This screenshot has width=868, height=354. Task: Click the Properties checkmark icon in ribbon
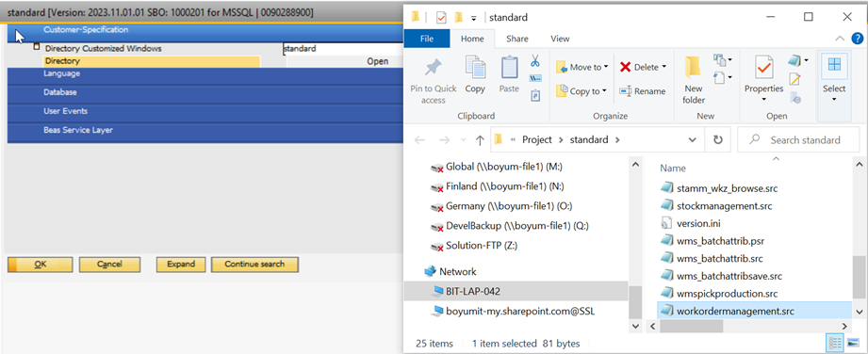coord(764,68)
